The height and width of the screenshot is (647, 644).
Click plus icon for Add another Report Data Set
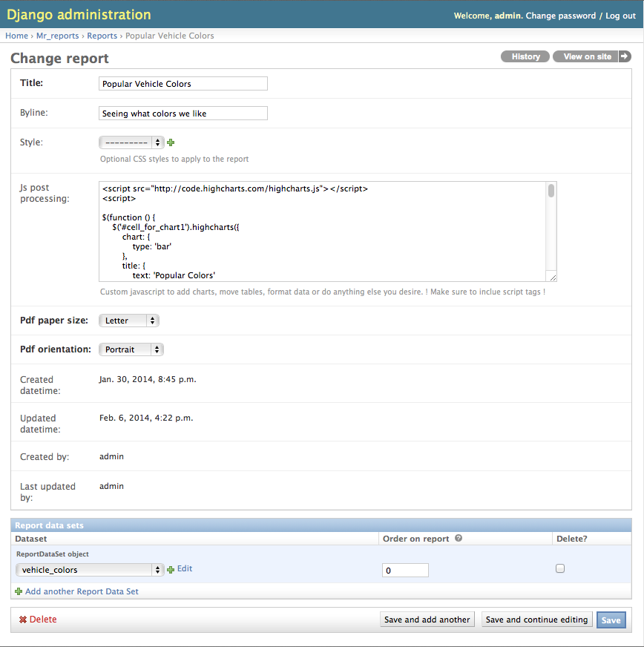[x=19, y=591]
